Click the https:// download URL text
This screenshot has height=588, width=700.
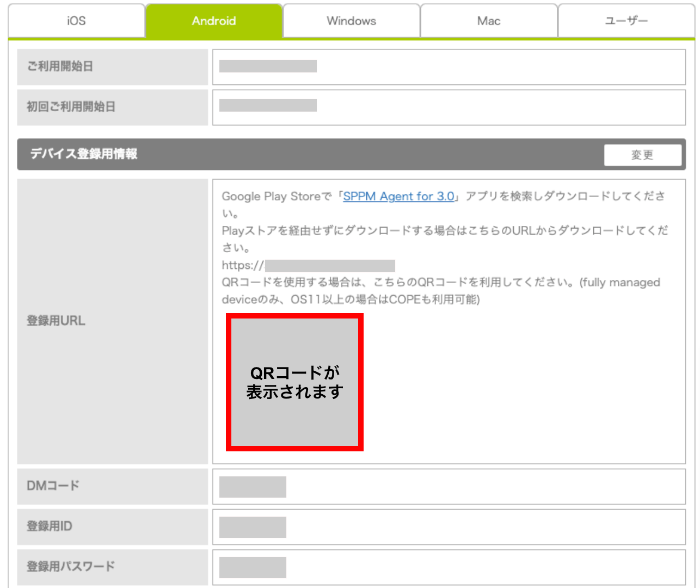pyautogui.click(x=308, y=266)
